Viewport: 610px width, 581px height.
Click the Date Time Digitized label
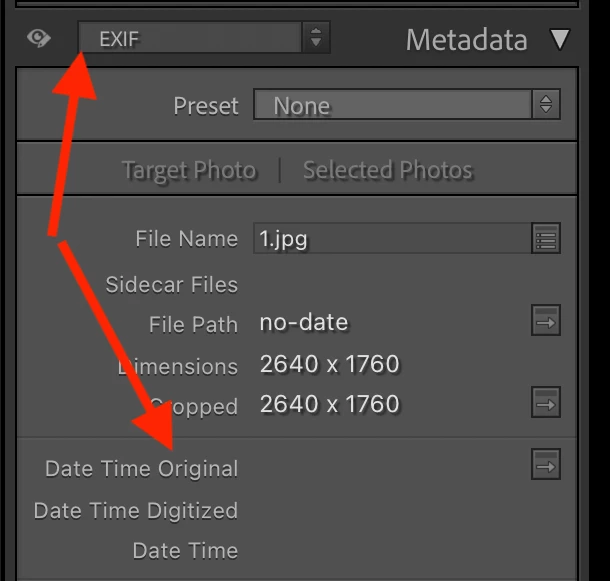coord(136,510)
